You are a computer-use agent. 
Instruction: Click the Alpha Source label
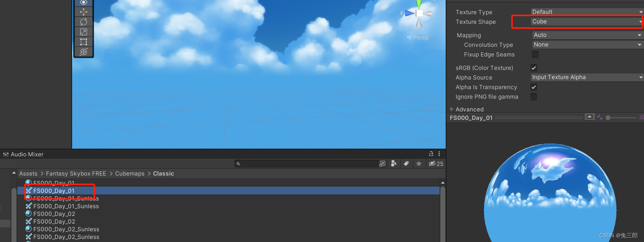[x=474, y=78]
